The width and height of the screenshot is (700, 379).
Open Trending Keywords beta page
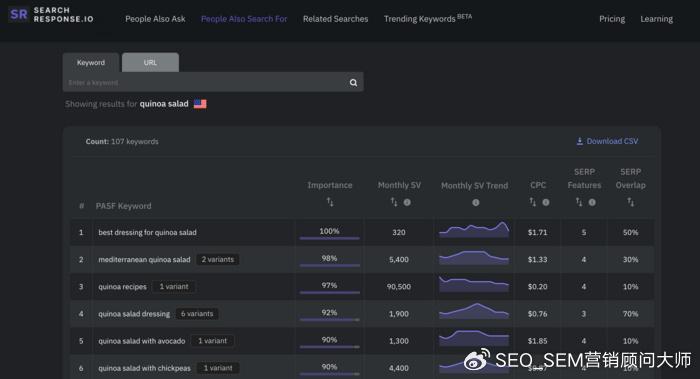tap(428, 18)
